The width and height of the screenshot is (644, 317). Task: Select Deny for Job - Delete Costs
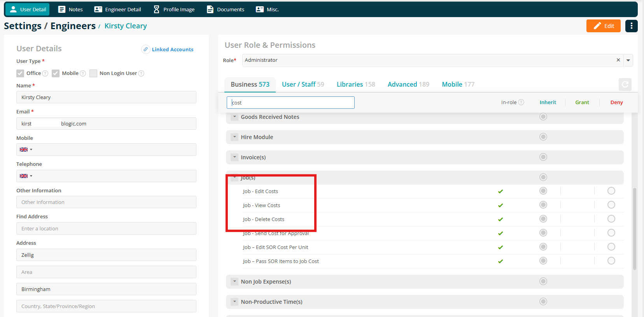pos(611,219)
